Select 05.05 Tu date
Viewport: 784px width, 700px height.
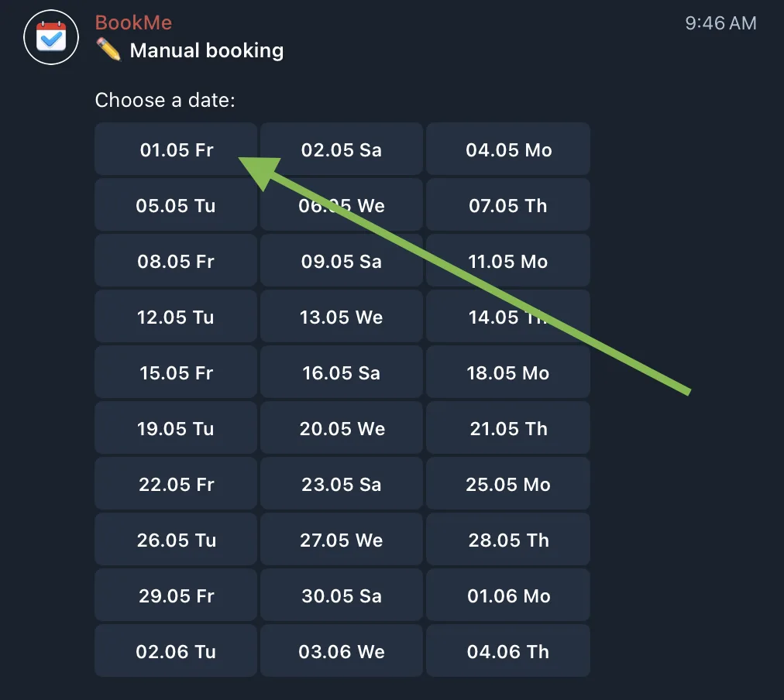pyautogui.click(x=176, y=205)
